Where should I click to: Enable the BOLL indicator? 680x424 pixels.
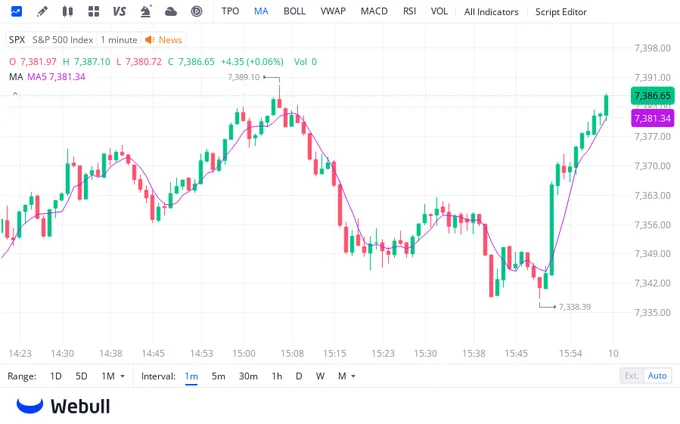click(x=294, y=11)
